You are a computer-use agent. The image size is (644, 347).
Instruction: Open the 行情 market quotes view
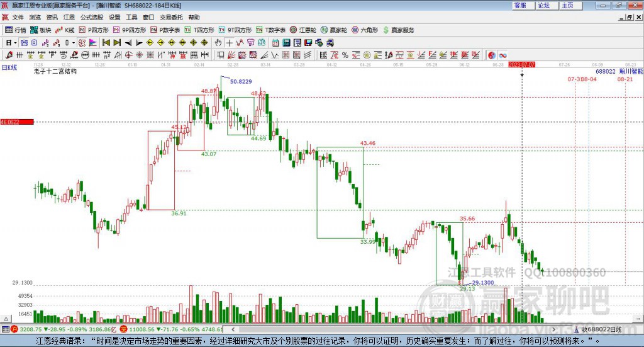coord(16,30)
